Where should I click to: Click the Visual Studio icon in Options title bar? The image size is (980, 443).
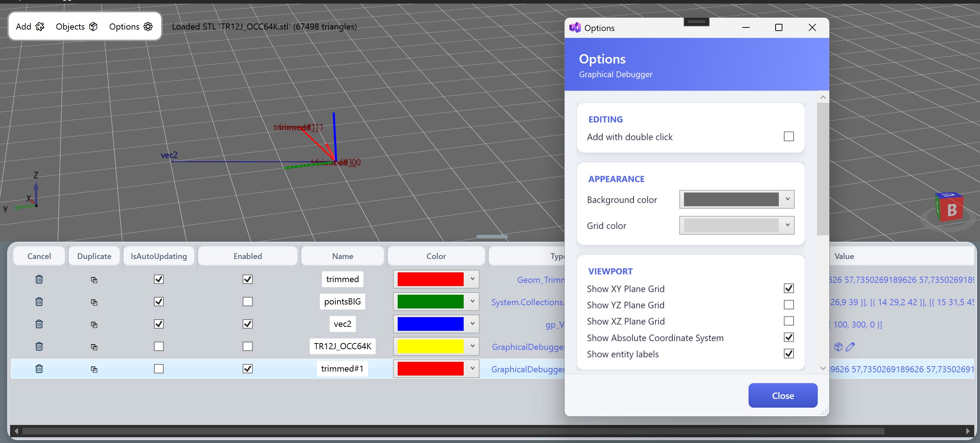[x=575, y=28]
